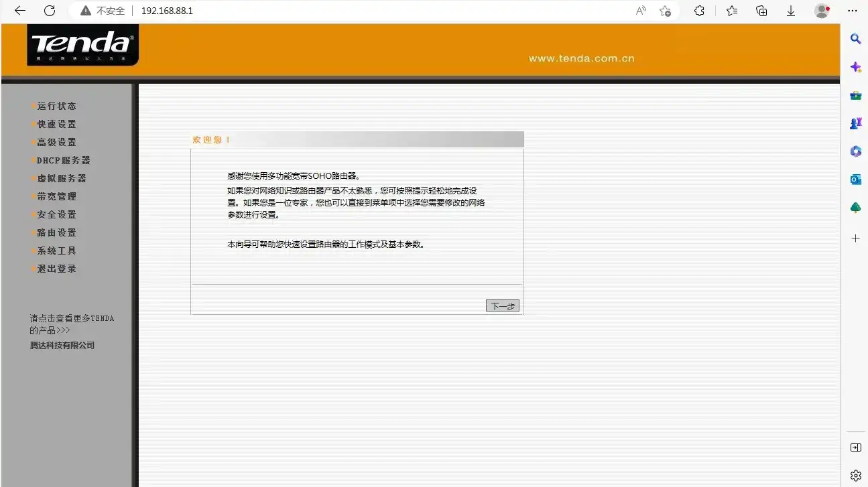
Task: Open the sidebar Microsoft 365 icon
Action: tap(856, 151)
